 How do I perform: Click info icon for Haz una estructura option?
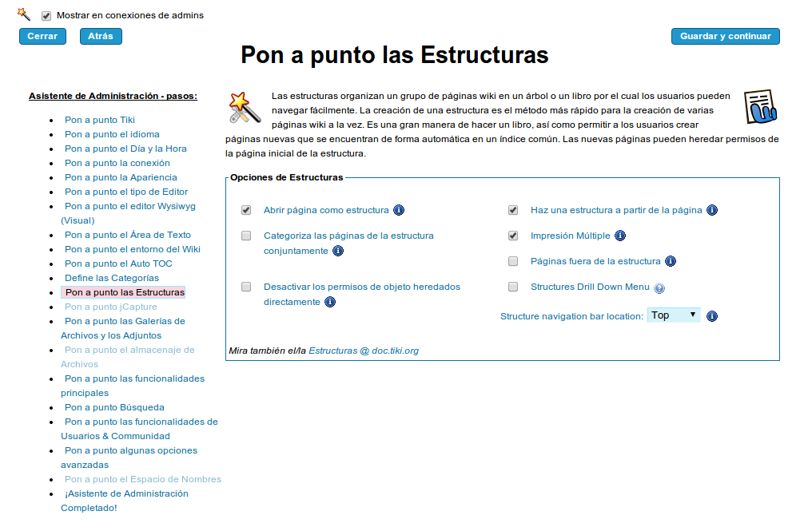(x=712, y=211)
